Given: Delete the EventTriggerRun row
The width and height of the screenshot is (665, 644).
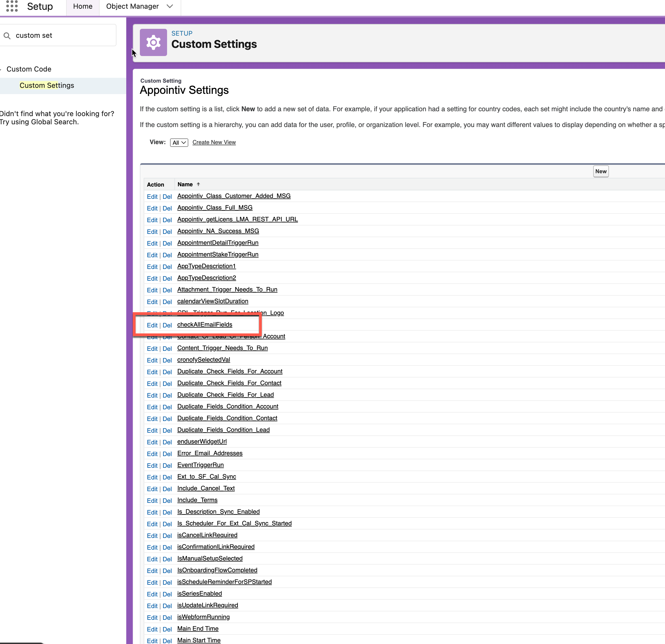Looking at the screenshot, I should coord(167,465).
